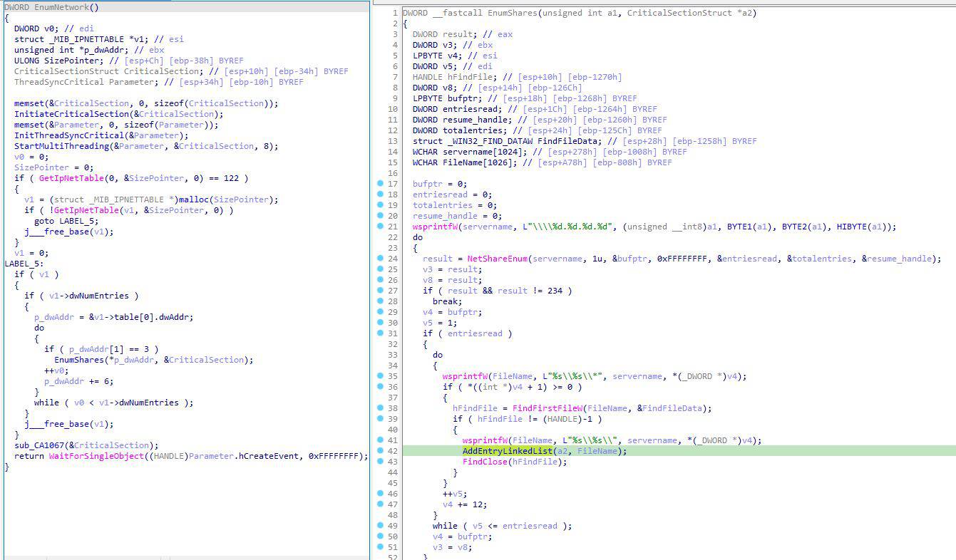Click the breakpoint dot at line 46

coord(381,494)
